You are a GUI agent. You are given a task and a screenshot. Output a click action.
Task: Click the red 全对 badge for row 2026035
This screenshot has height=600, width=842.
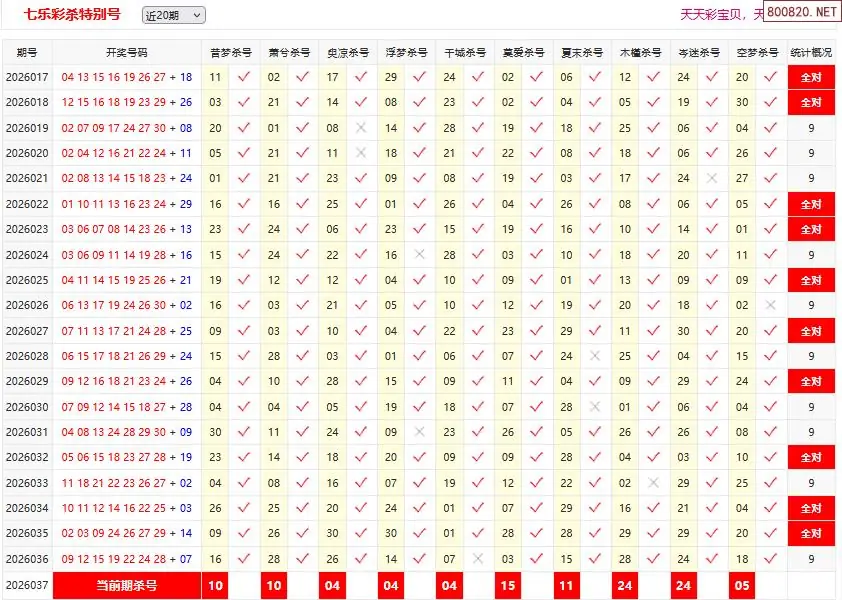tap(810, 534)
